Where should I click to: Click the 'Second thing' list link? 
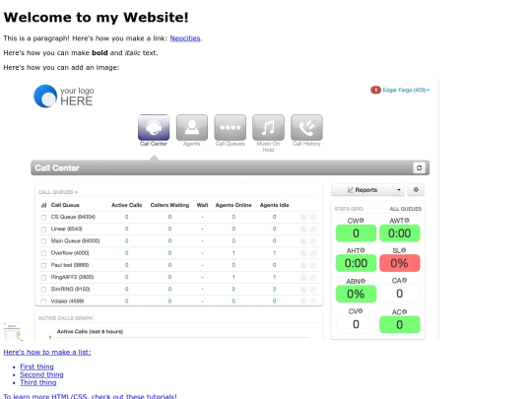tap(41, 374)
